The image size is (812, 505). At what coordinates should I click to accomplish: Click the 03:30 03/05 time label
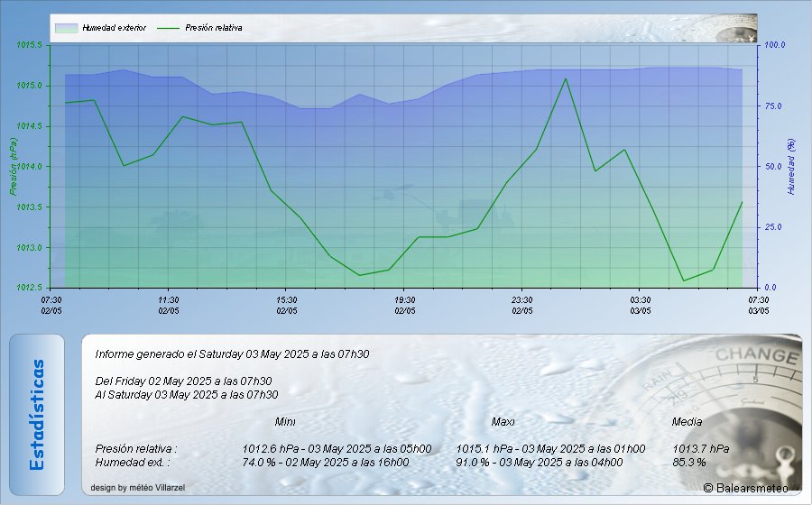[640, 306]
